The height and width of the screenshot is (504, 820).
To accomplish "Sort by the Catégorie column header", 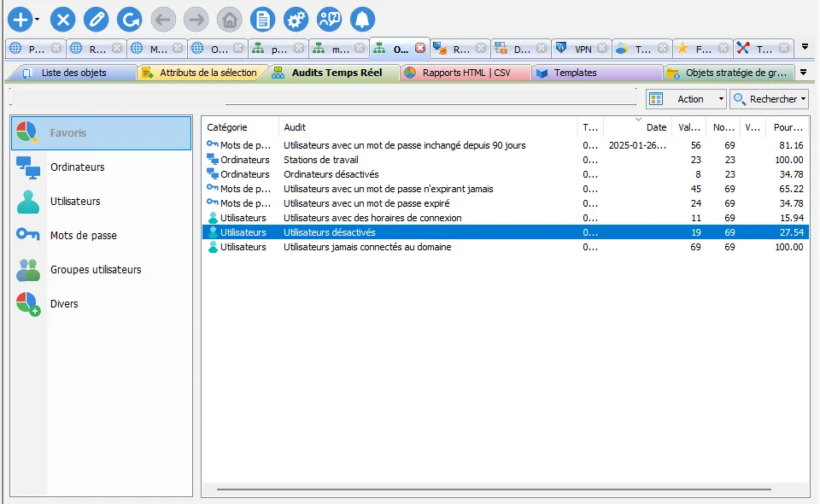I will (240, 127).
